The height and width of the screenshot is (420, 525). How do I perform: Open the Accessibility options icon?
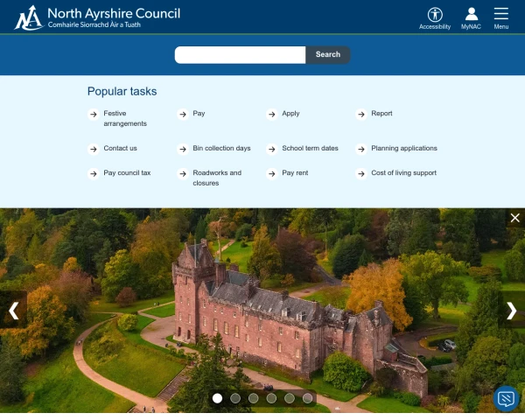[x=435, y=16]
